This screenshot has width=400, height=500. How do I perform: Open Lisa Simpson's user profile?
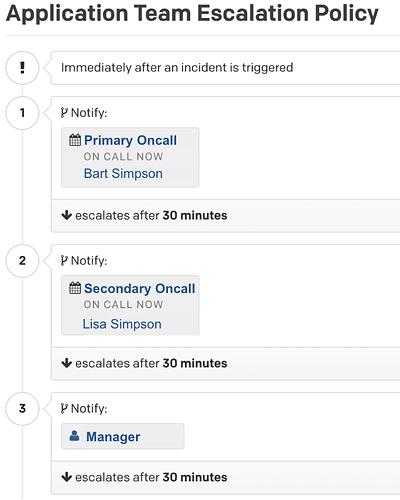pyautogui.click(x=122, y=324)
